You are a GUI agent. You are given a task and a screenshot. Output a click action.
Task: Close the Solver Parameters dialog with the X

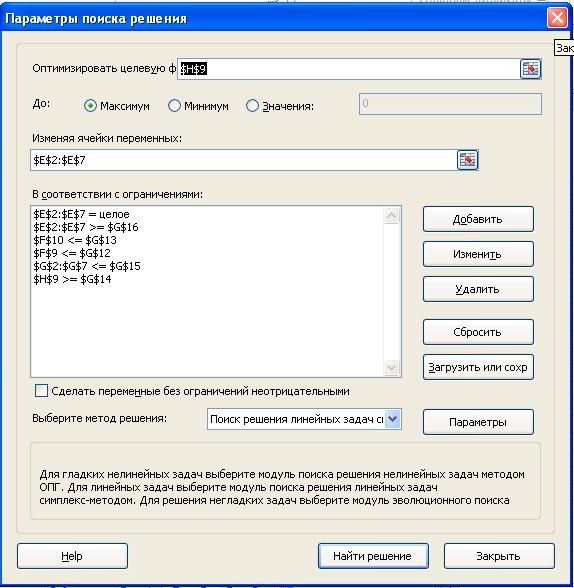(557, 18)
